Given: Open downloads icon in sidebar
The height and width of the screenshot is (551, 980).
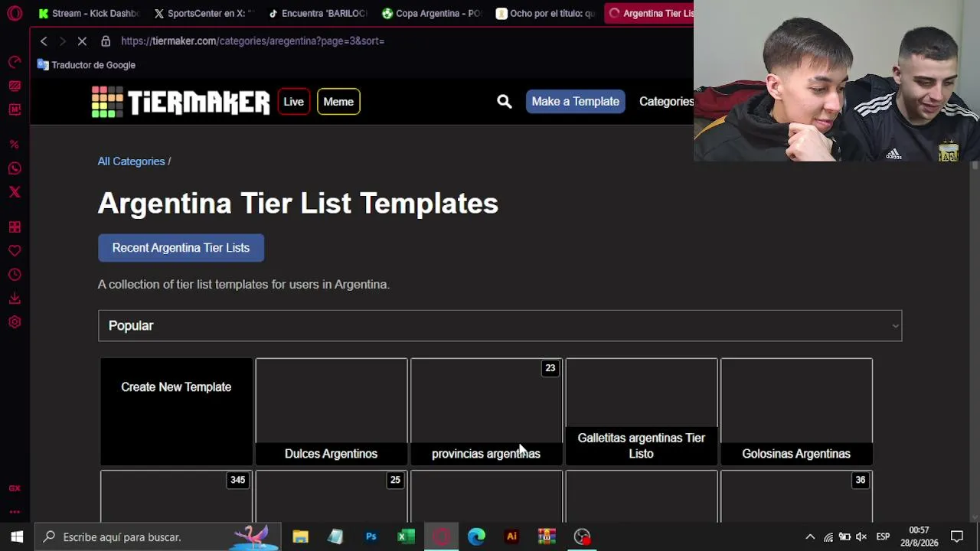Looking at the screenshot, I should 15,298.
